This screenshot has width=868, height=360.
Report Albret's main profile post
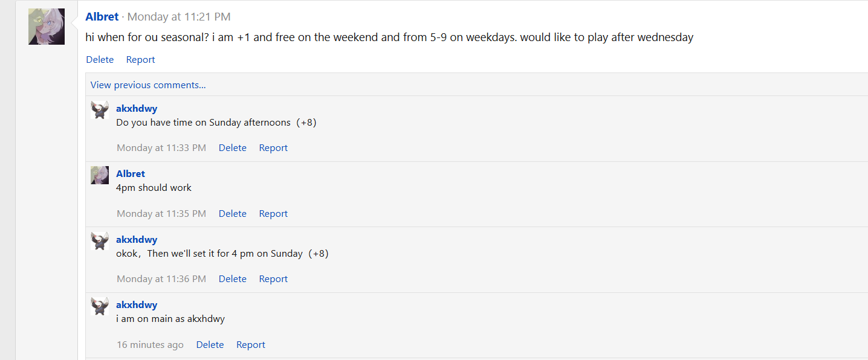140,60
